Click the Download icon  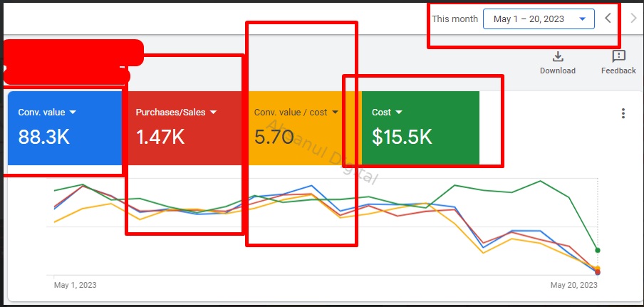click(557, 57)
